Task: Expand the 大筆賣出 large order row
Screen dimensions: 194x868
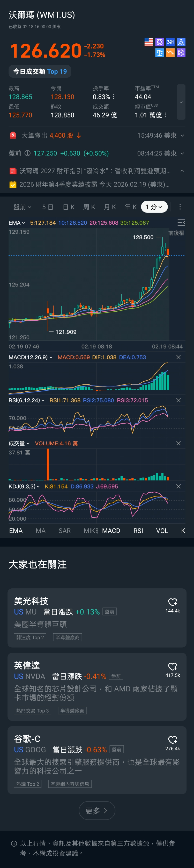Action: pos(182,136)
